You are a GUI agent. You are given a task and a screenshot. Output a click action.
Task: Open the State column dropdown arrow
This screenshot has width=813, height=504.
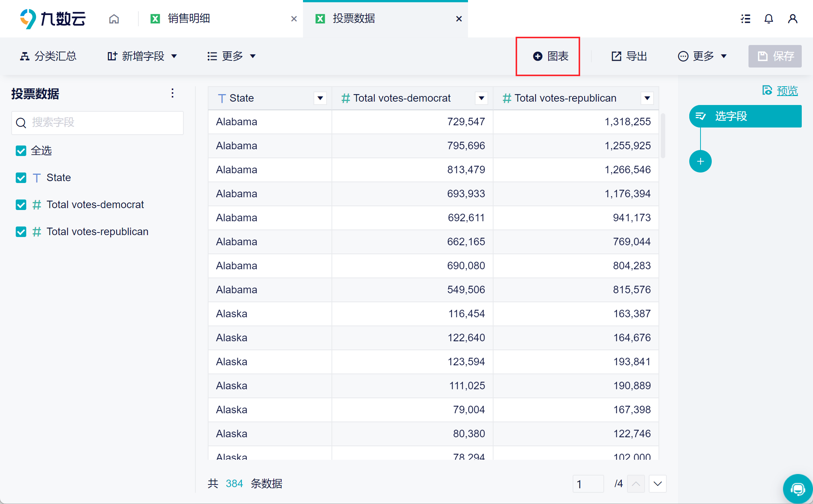[320, 98]
